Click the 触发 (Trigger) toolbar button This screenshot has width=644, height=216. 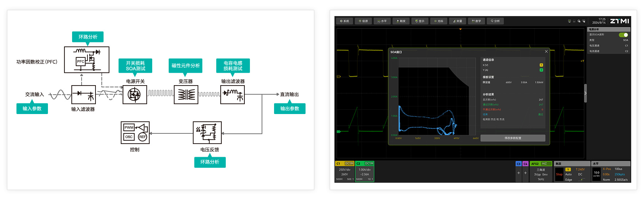tap(401, 21)
